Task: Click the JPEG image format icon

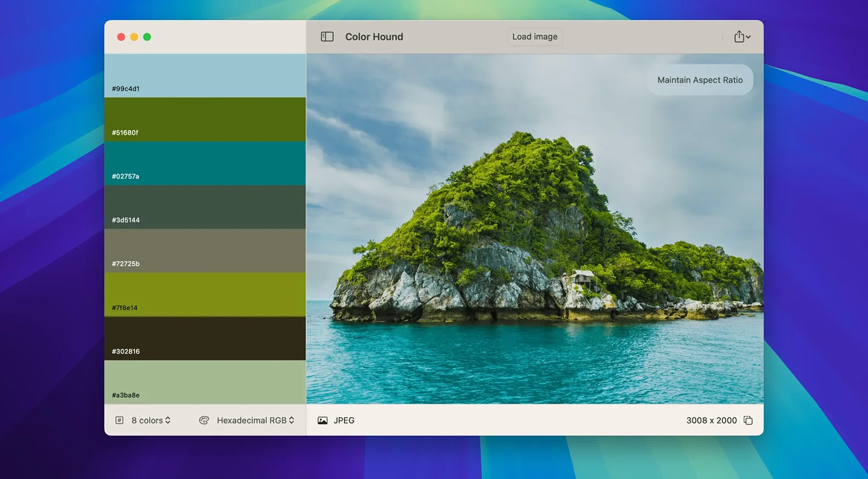Action: 323,420
